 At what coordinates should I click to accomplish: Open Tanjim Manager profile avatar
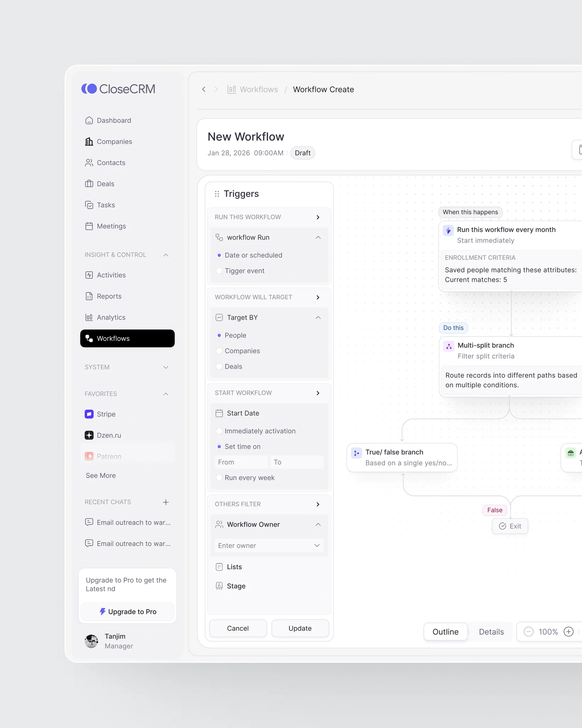(92, 641)
